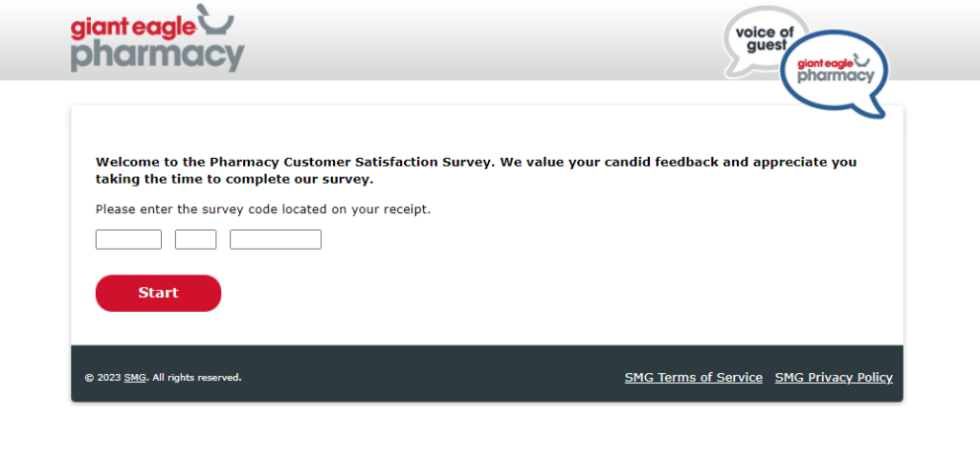980x460 pixels.
Task: Click 'All rights reserved.' text in footer
Action: (x=197, y=378)
